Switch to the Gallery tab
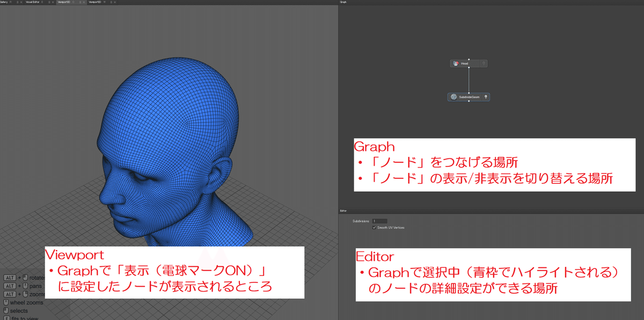644x320 pixels. (4, 2)
